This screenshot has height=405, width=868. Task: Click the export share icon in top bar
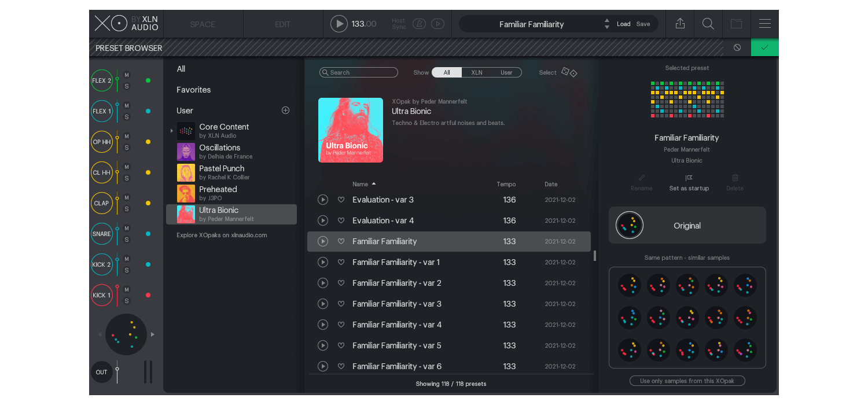[680, 24]
